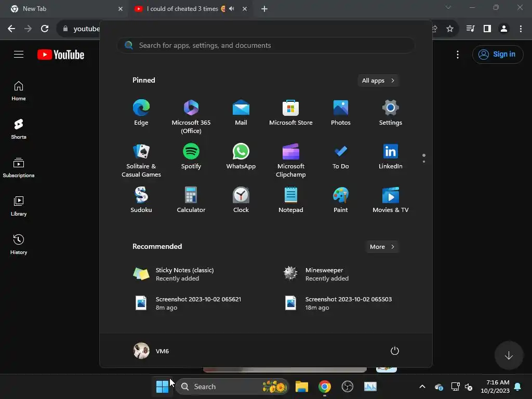Open the Calculator app
Viewport: 532px width, 399px height.
pos(191,200)
